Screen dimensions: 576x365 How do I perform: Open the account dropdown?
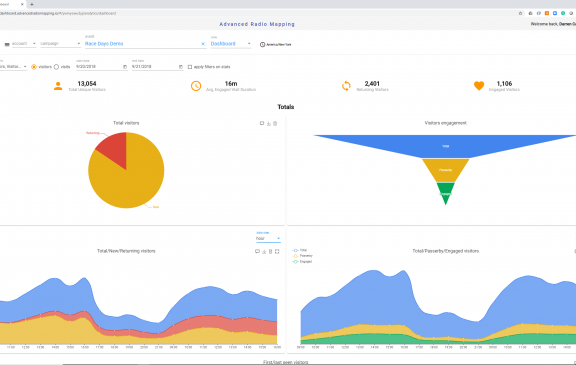tap(24, 44)
